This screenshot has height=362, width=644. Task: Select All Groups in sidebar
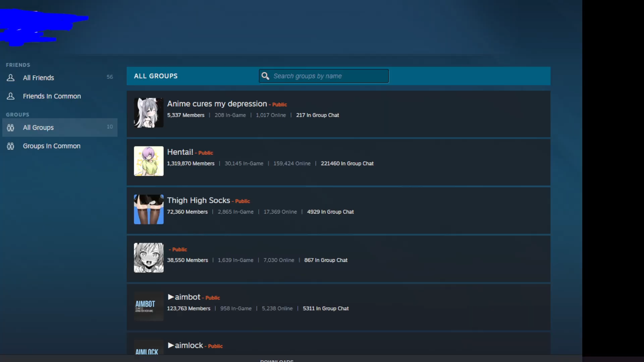(60, 127)
